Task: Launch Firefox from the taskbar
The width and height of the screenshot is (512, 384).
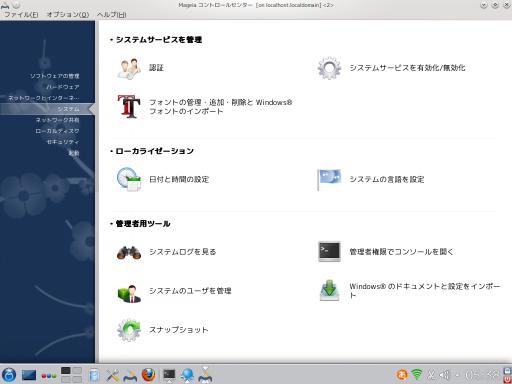Action: tap(148, 375)
